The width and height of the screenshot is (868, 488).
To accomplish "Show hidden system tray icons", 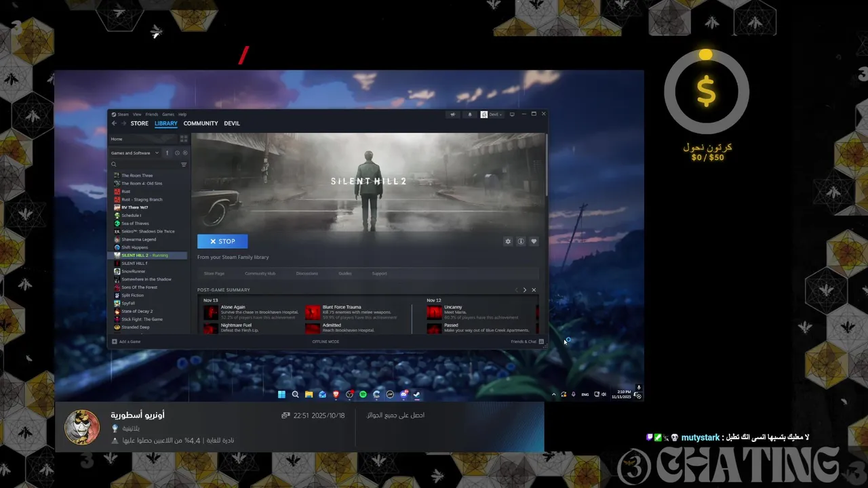I will click(554, 394).
